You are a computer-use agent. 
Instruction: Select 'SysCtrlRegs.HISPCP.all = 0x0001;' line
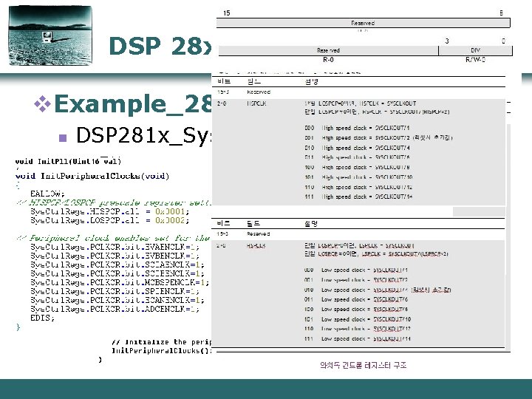tap(109, 211)
